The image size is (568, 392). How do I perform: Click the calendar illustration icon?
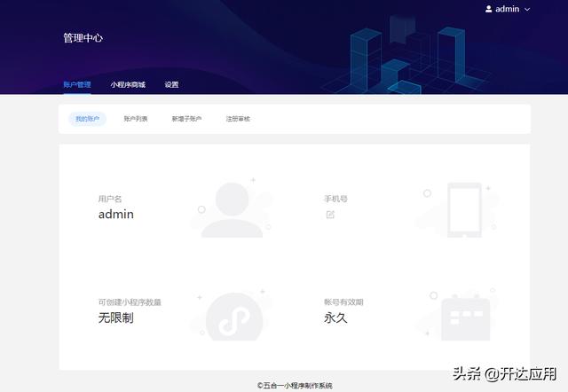[465, 315]
